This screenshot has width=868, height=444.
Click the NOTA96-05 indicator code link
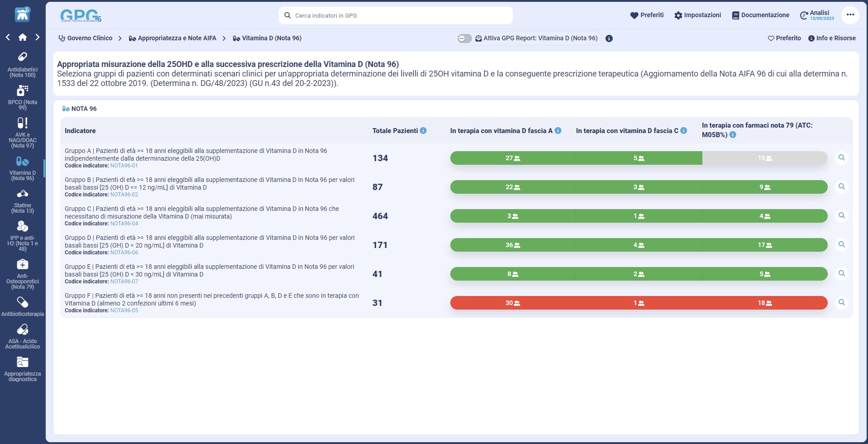pyautogui.click(x=124, y=310)
